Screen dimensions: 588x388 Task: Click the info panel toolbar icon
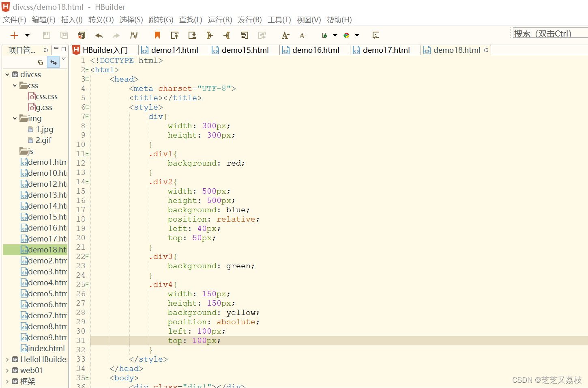click(x=376, y=35)
